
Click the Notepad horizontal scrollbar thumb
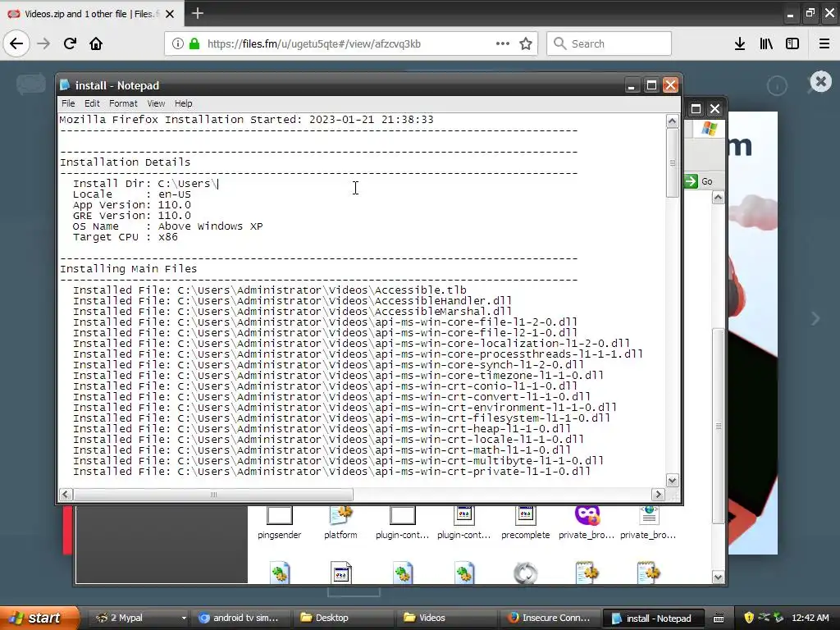click(213, 495)
